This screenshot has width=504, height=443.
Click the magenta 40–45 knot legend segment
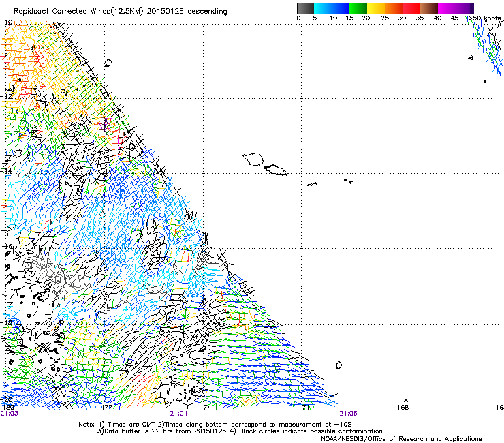coord(447,8)
